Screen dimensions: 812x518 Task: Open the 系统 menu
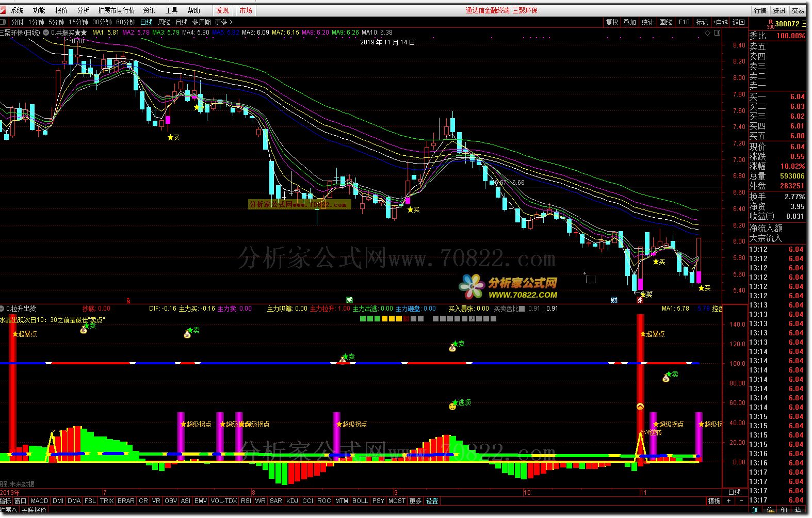[x=17, y=10]
